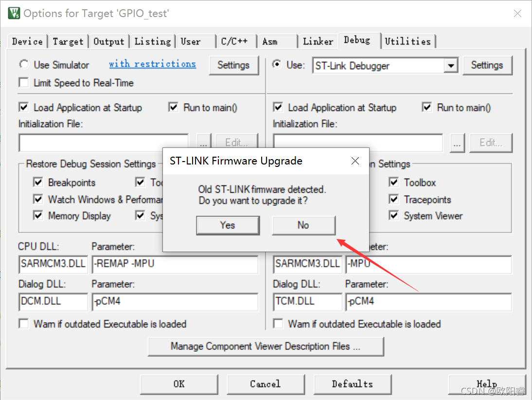Open the Listing tab

153,41
